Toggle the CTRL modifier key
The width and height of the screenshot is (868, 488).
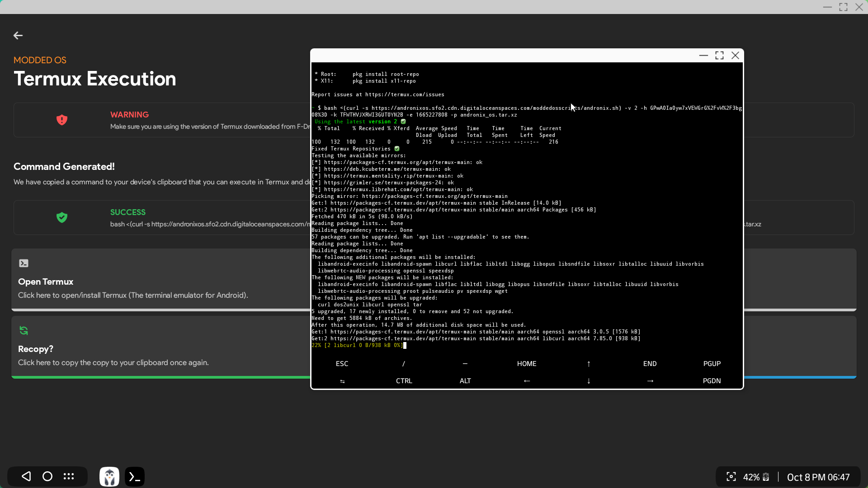tap(404, 381)
